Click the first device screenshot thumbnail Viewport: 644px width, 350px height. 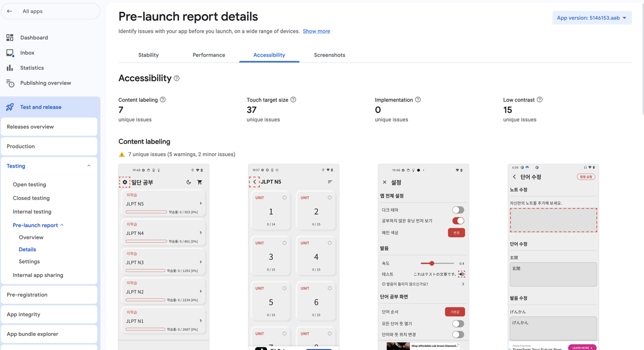tap(163, 257)
